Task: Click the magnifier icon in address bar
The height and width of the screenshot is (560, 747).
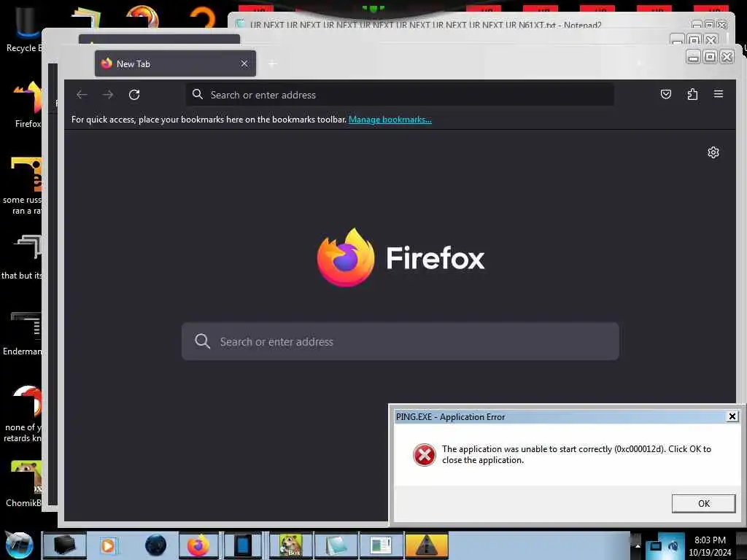Action: pyautogui.click(x=197, y=94)
